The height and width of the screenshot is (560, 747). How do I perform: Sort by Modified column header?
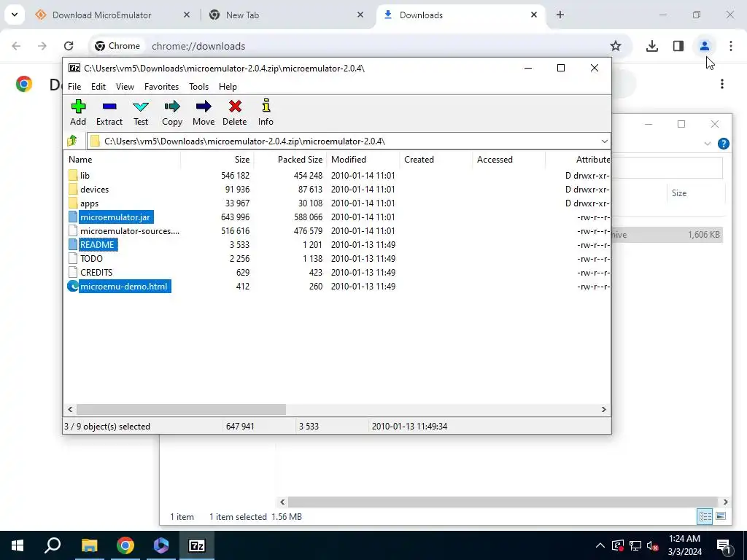tap(363, 160)
